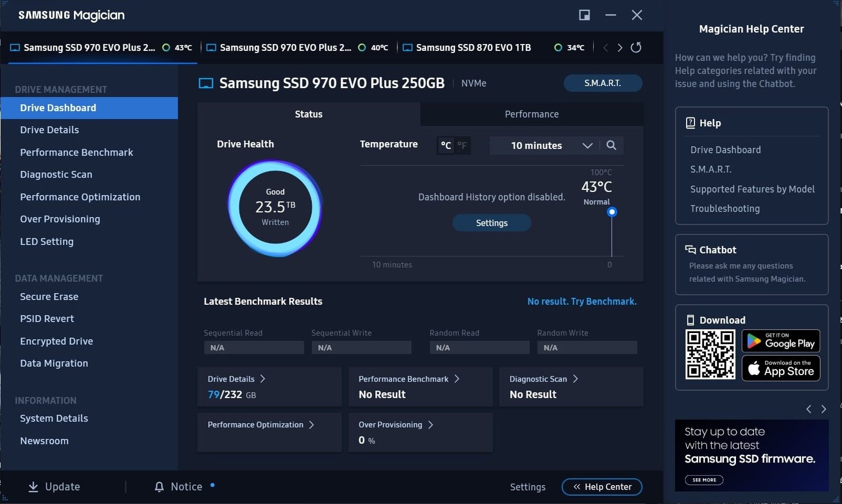Open Performance Benchmark in sidebar

tap(77, 153)
